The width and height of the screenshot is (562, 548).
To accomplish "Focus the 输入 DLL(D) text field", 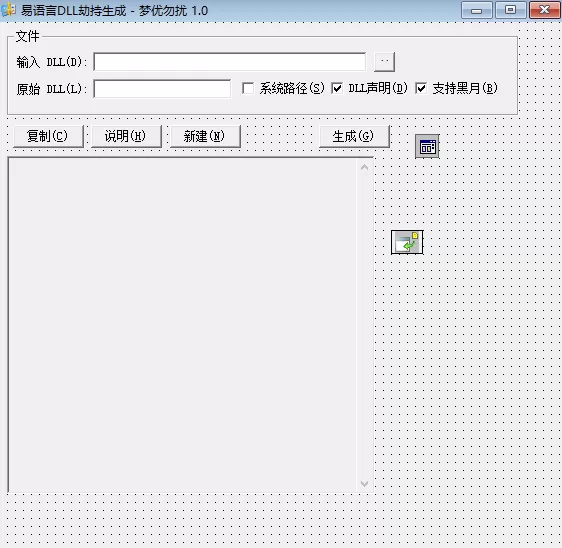I will 230,62.
